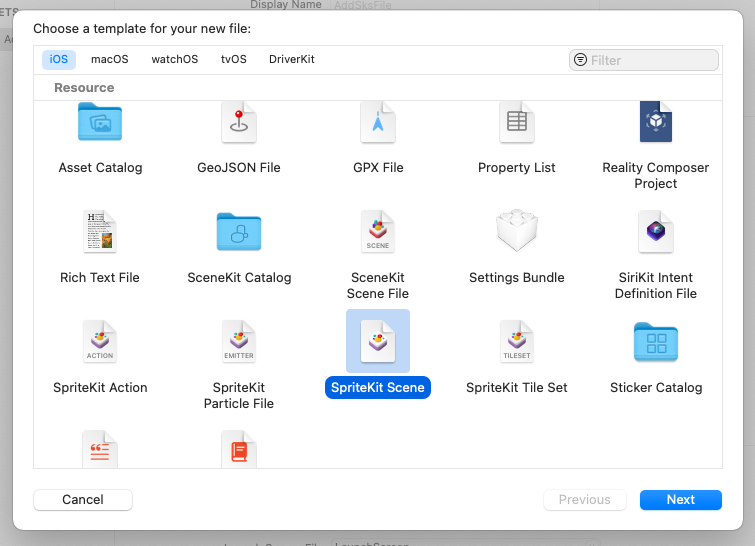Open the DriverKit platform tab

292,60
